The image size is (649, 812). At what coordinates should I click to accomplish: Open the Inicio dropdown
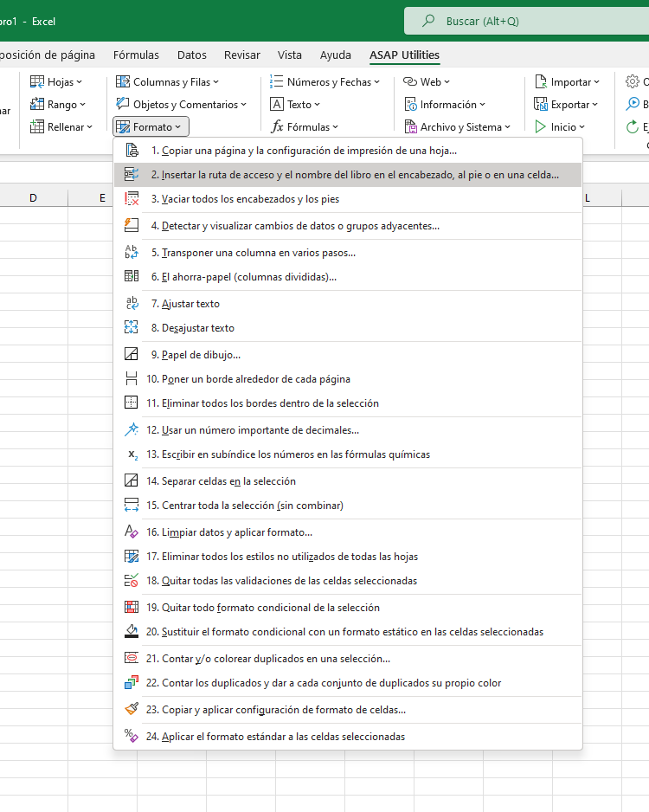tap(560, 127)
